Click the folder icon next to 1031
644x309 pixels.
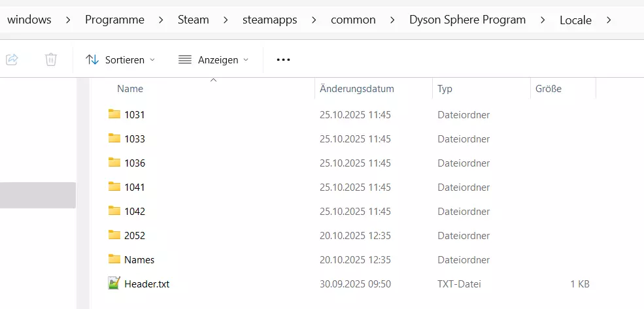pyautogui.click(x=114, y=114)
